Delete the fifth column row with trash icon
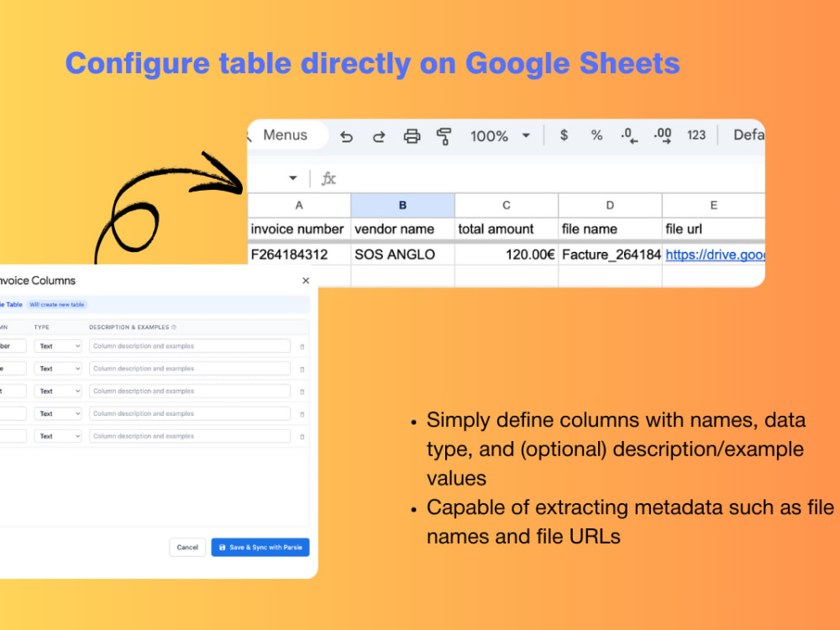The height and width of the screenshot is (630, 840). pos(302,437)
